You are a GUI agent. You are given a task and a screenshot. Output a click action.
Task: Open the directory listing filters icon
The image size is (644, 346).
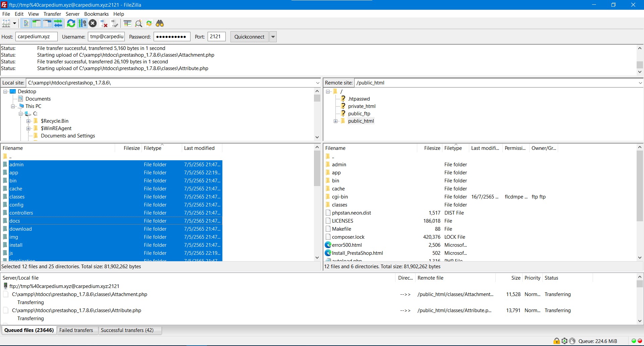tap(127, 23)
